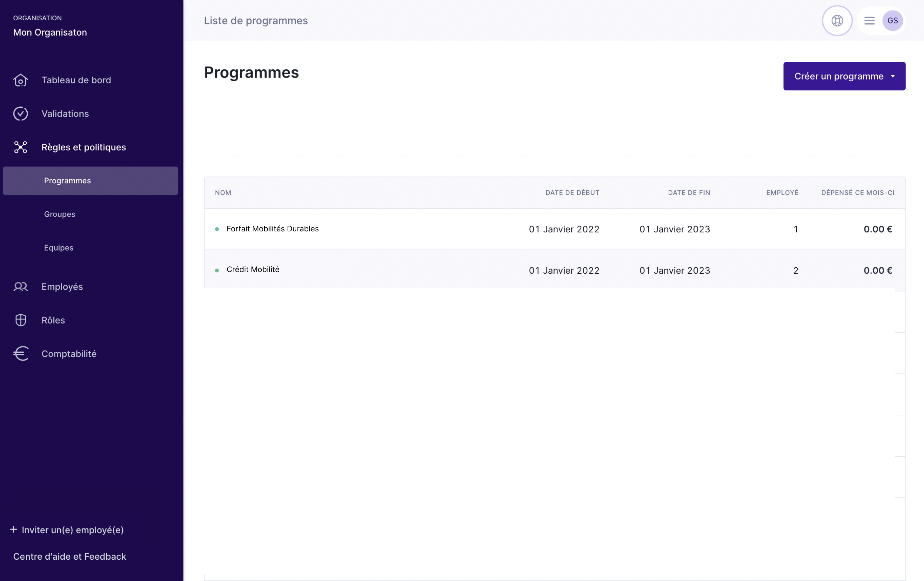Open the hamburger menu icon
The image size is (924, 581).
869,21
